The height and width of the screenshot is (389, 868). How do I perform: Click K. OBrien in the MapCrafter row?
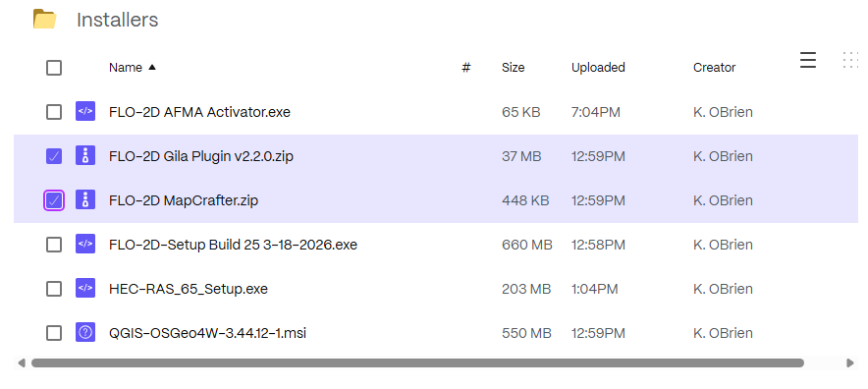point(723,200)
